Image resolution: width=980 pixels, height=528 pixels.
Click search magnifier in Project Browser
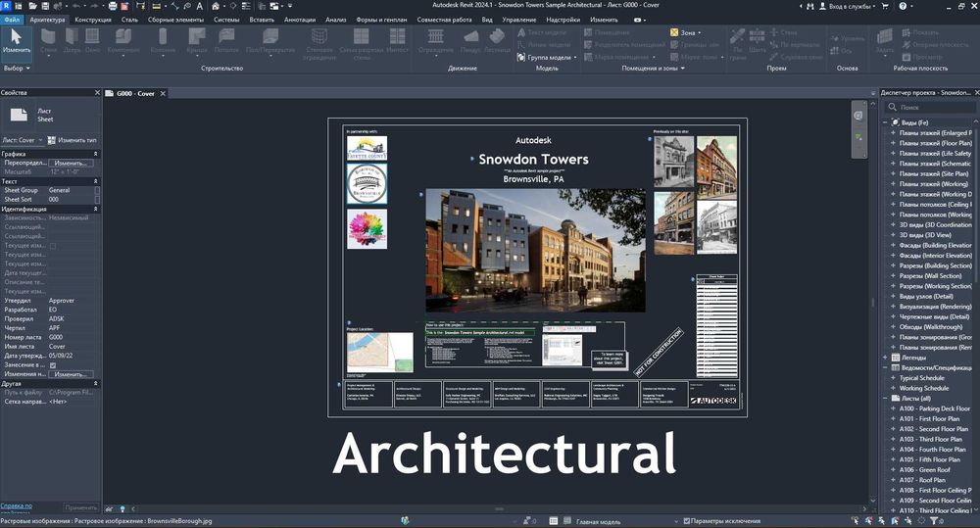893,108
